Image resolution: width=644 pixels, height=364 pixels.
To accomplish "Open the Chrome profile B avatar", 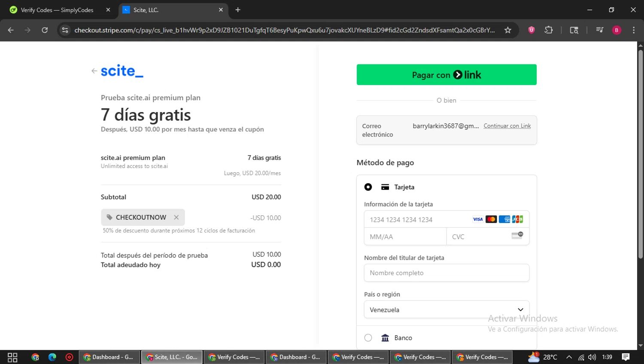I will (x=617, y=30).
